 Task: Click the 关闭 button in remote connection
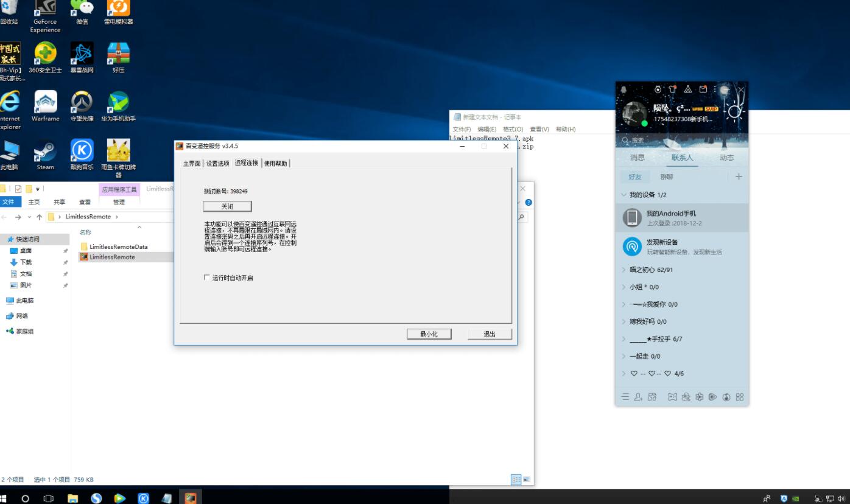pos(227,206)
